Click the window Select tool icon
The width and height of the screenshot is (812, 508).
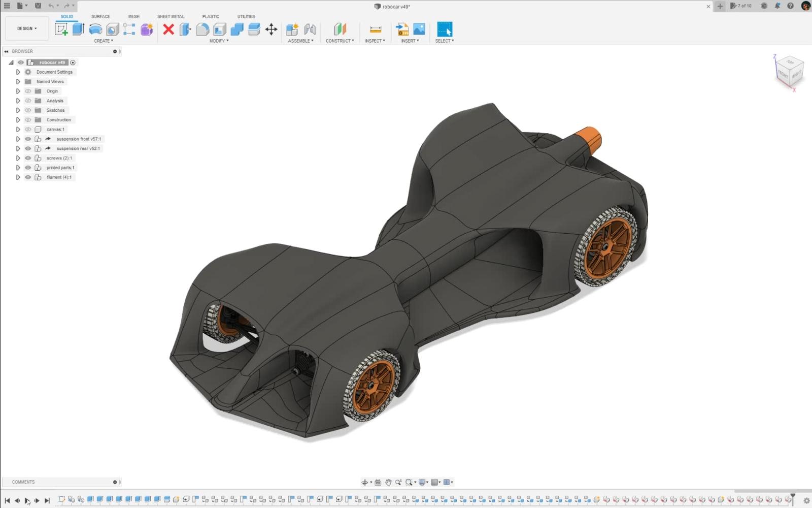click(x=444, y=29)
